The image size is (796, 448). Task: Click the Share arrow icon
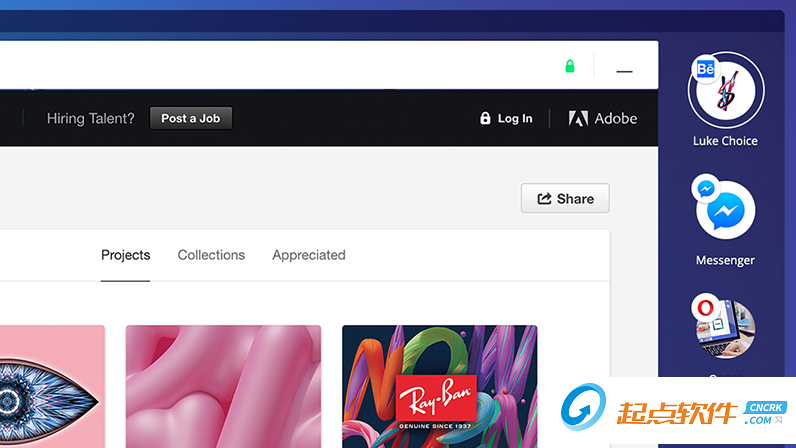tap(544, 199)
